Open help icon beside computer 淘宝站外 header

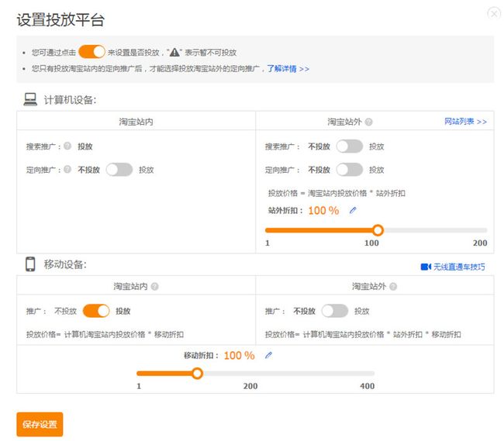[x=368, y=122]
